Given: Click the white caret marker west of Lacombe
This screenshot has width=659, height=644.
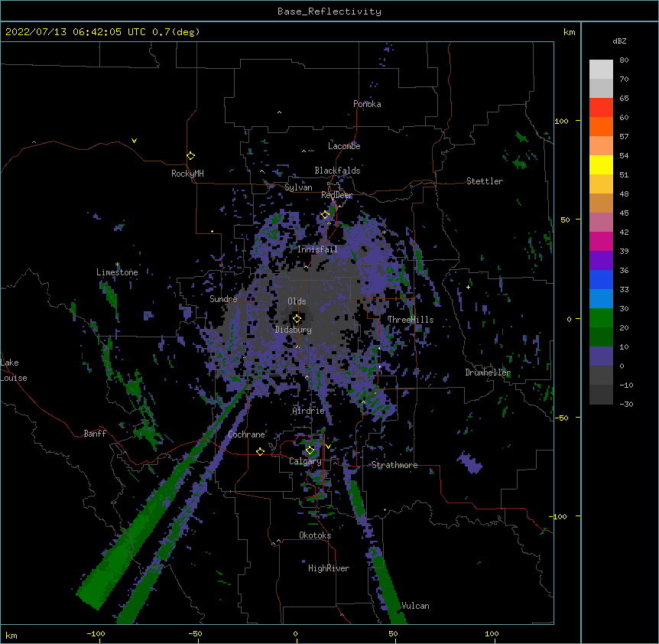Looking at the screenshot, I should click(x=304, y=151).
